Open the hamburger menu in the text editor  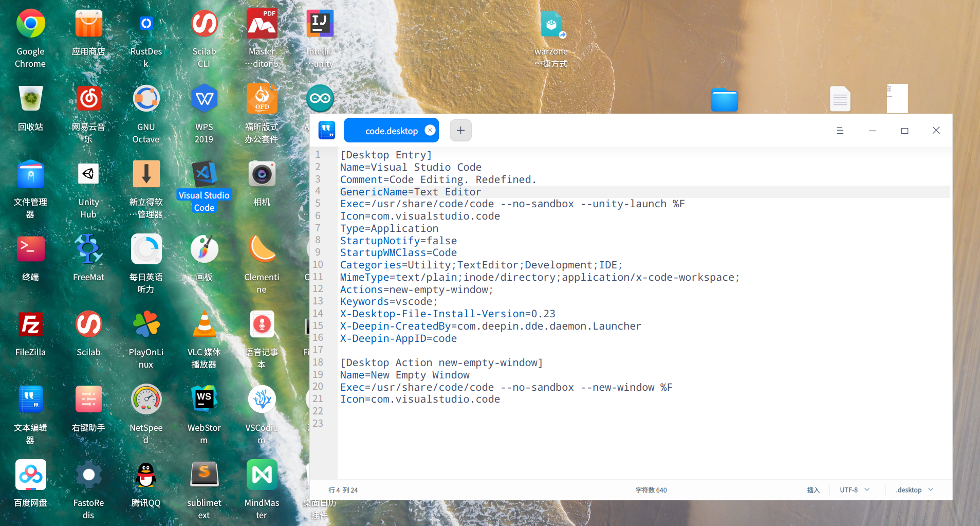pyautogui.click(x=840, y=131)
